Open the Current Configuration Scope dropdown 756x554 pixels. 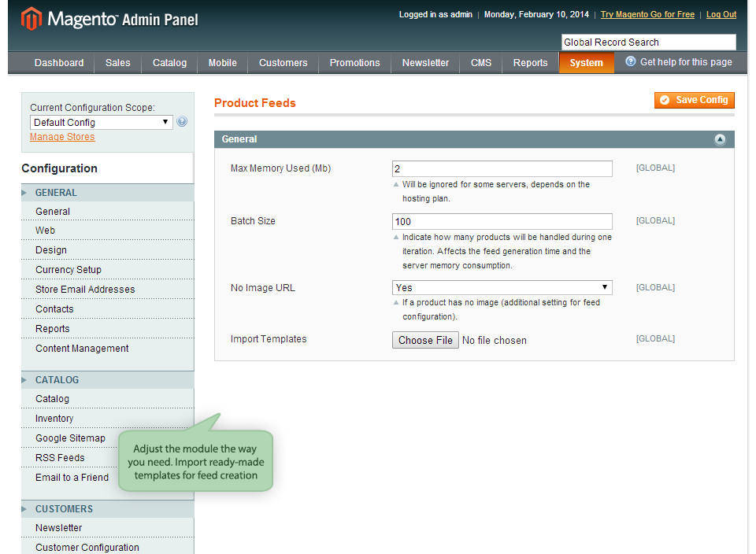(102, 122)
